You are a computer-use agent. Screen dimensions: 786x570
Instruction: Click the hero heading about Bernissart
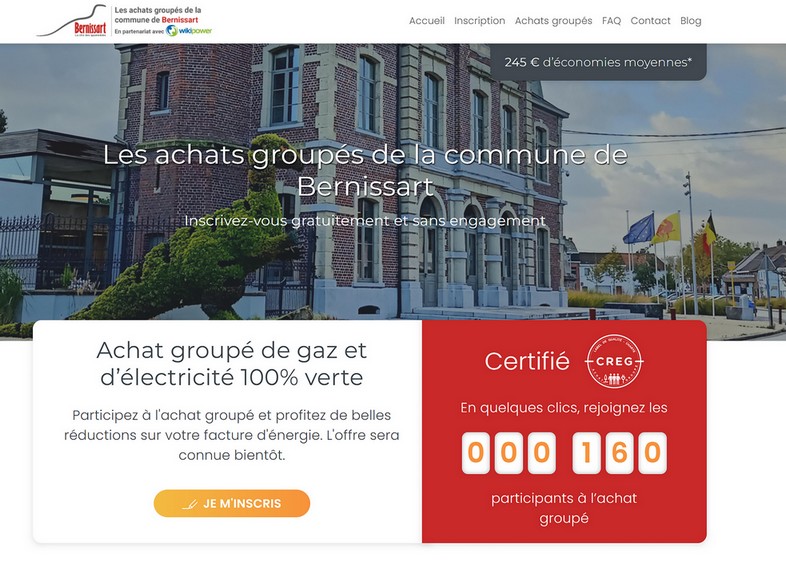[365, 170]
